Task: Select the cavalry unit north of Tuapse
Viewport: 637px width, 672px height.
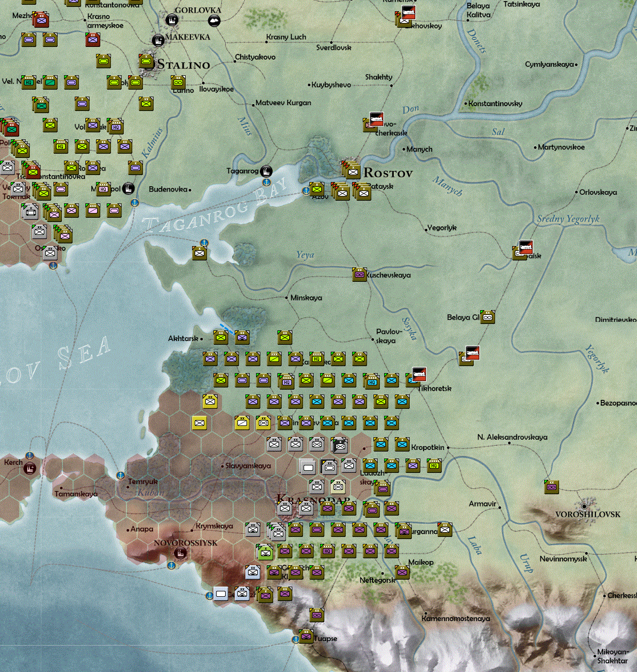Action: [317, 614]
